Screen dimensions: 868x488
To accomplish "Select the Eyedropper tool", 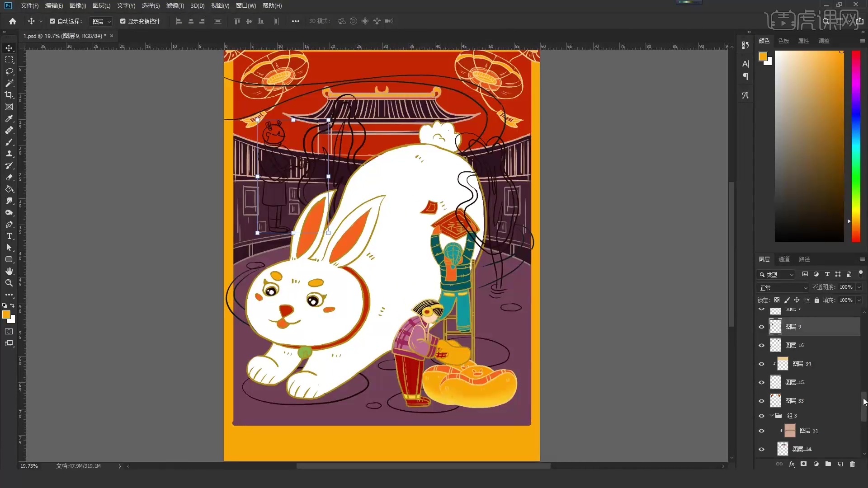I will (x=9, y=118).
